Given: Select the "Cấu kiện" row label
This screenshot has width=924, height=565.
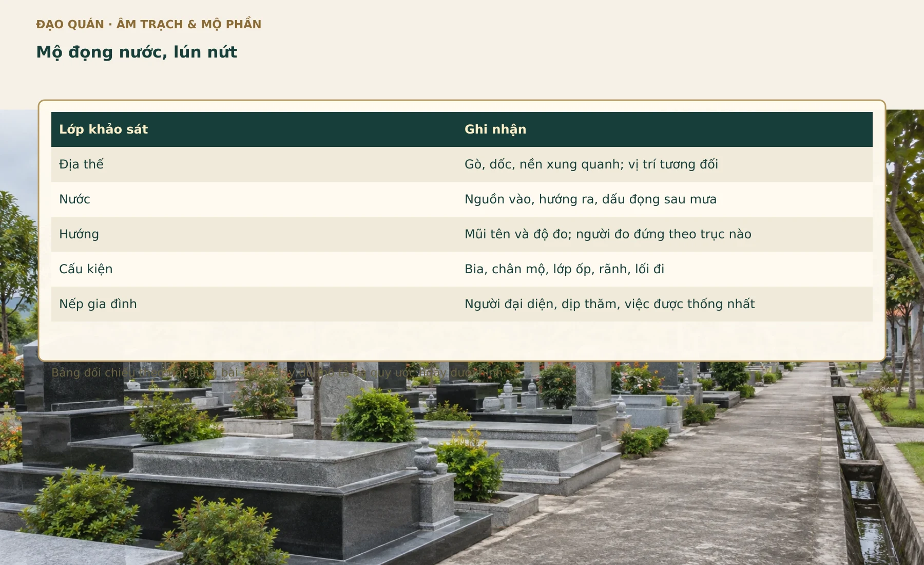Looking at the screenshot, I should [254, 269].
